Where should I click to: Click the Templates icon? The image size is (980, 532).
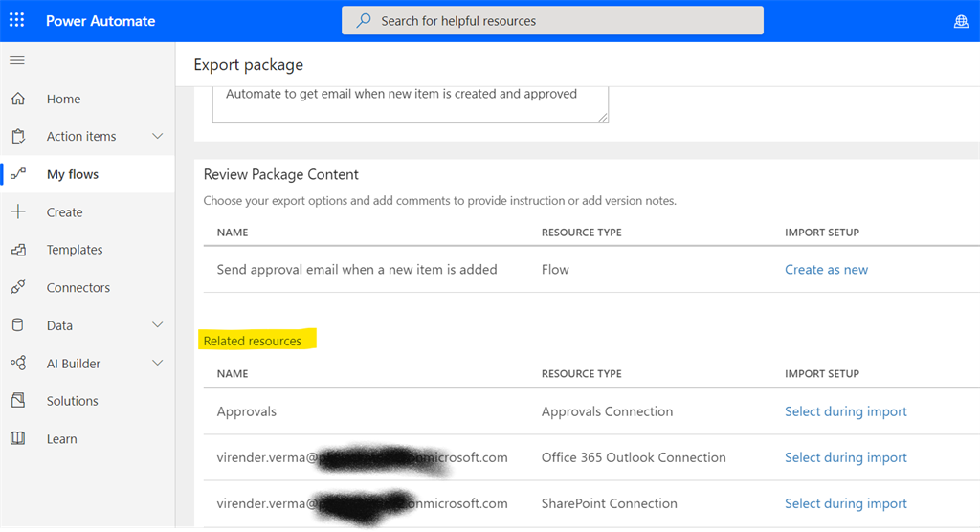(x=18, y=250)
